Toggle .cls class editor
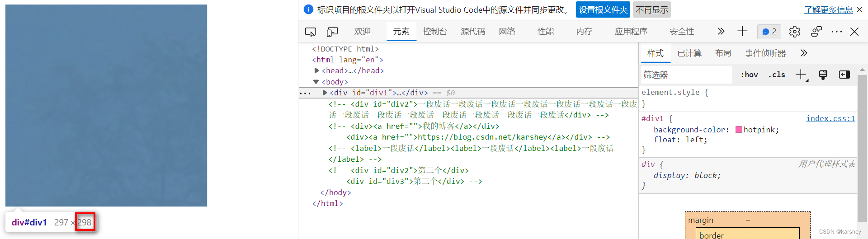Image resolution: width=868 pixels, height=239 pixels. tap(777, 75)
